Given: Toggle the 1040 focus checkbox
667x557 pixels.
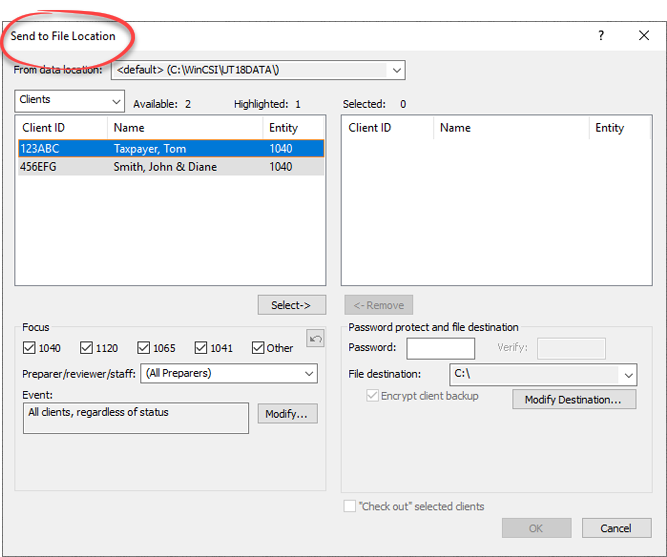Looking at the screenshot, I should click(x=29, y=348).
